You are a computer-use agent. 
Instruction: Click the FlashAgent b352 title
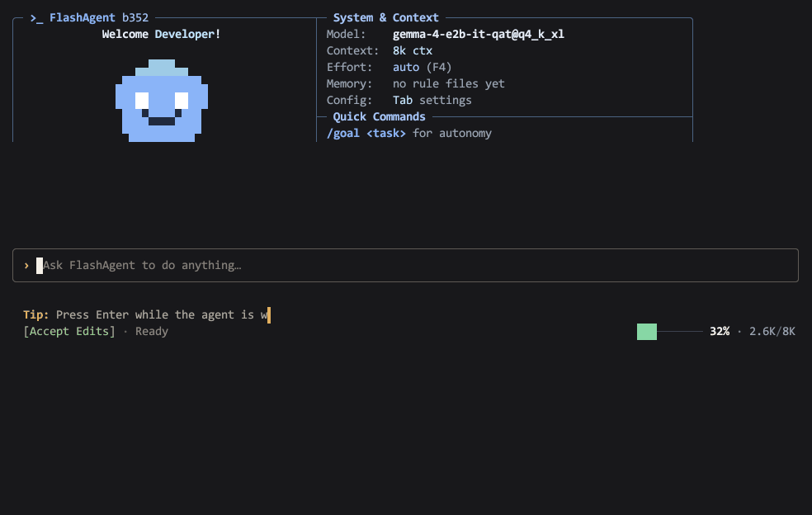click(x=99, y=17)
